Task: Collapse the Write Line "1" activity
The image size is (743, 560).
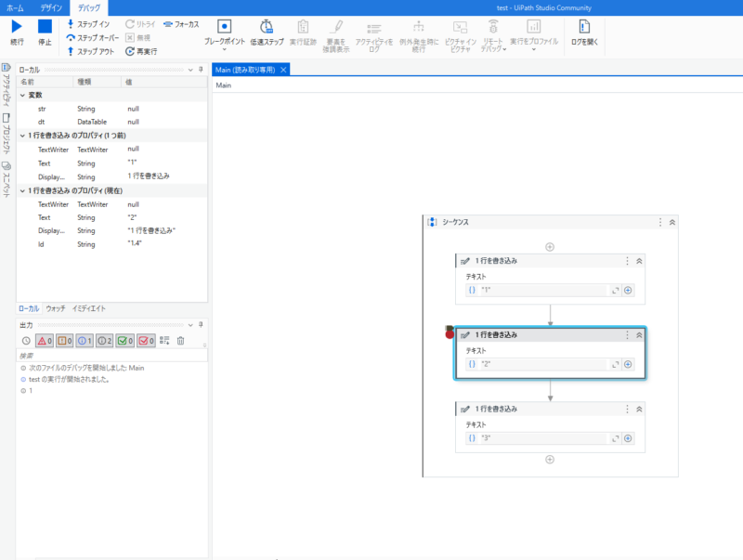Action: pos(639,261)
